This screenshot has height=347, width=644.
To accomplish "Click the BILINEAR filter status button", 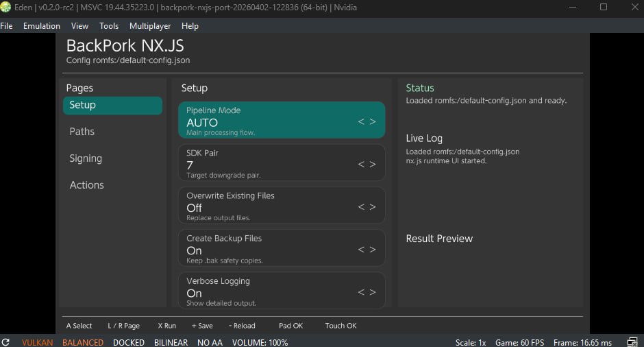I will click(x=171, y=342).
